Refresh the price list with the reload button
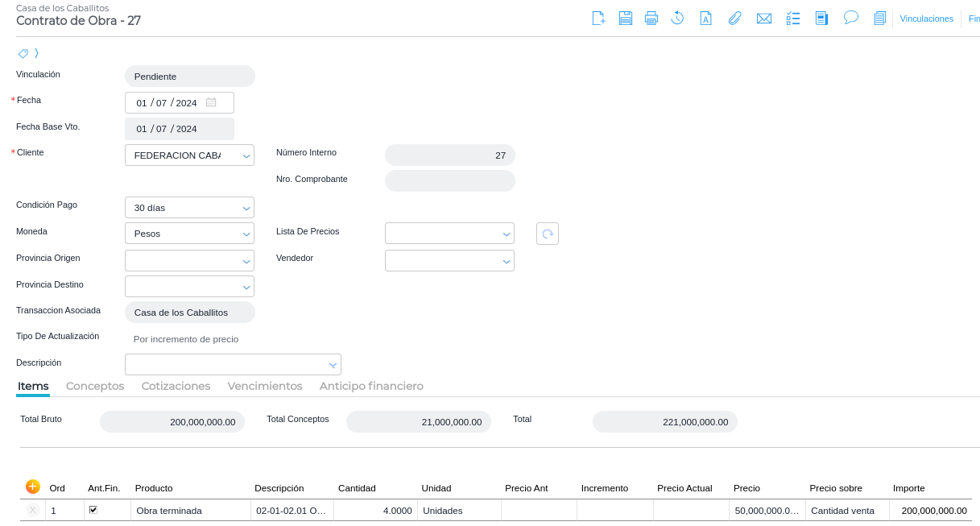 548,234
